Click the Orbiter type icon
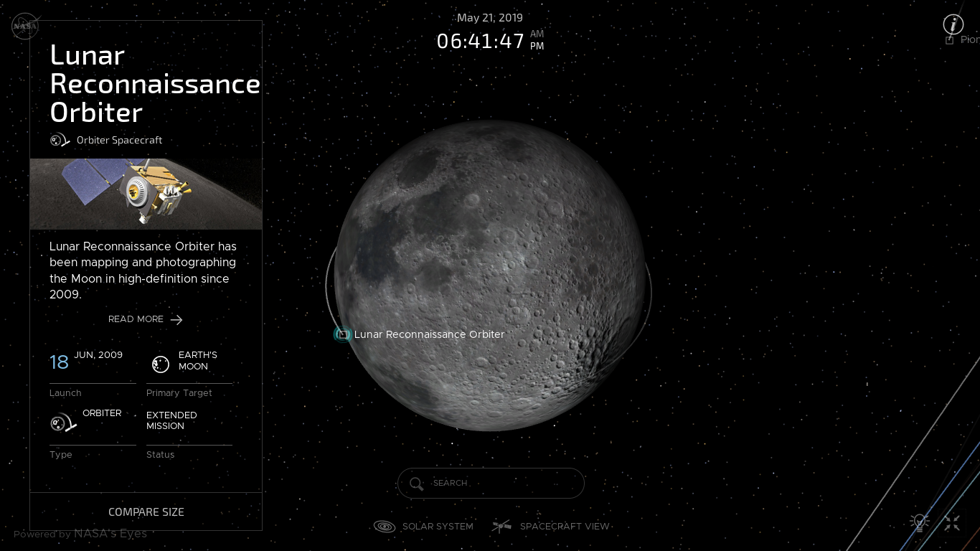Image resolution: width=980 pixels, height=551 pixels. (x=63, y=423)
